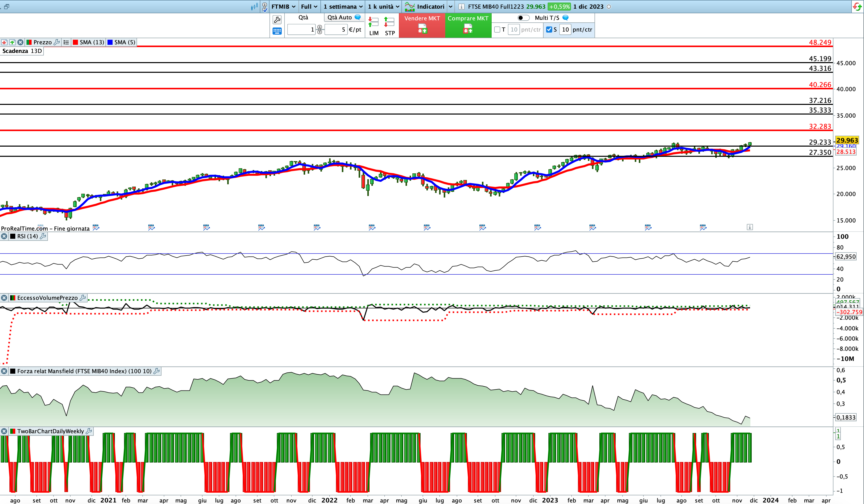Screen dimensions: 864x504
Task: Click the blue keyboard shortcuts icon
Action: pos(277,31)
